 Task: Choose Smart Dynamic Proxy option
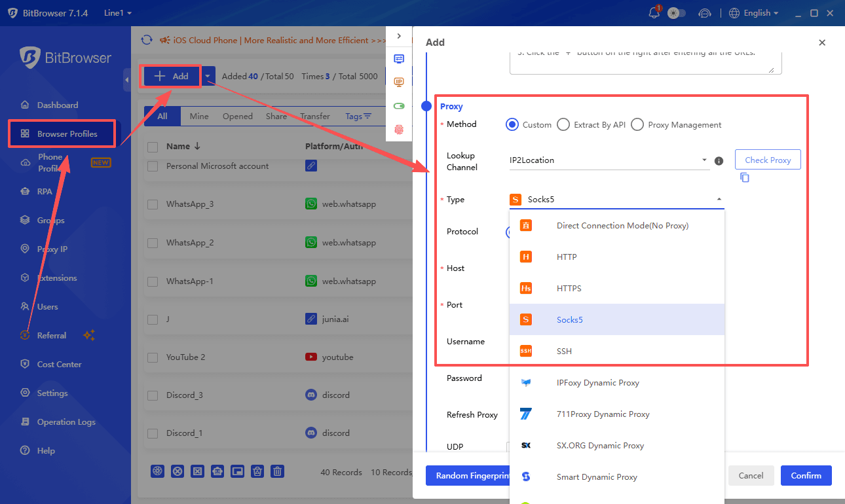coord(617,477)
